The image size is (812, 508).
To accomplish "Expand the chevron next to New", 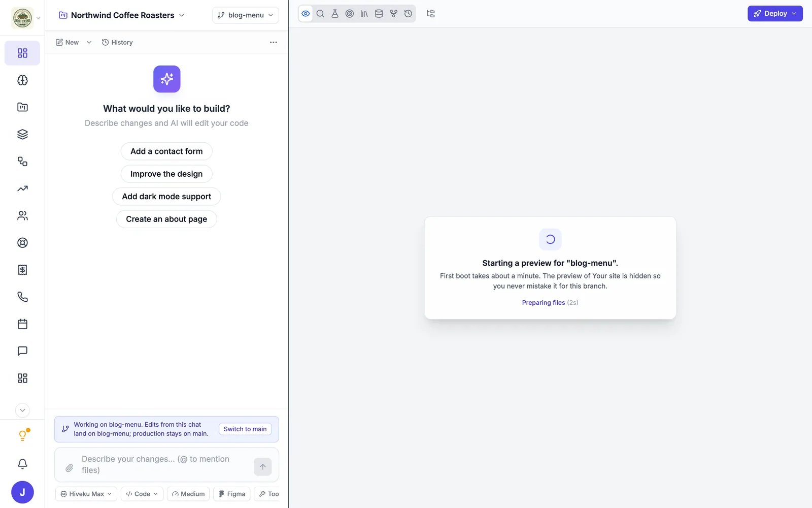I will 89,42.
